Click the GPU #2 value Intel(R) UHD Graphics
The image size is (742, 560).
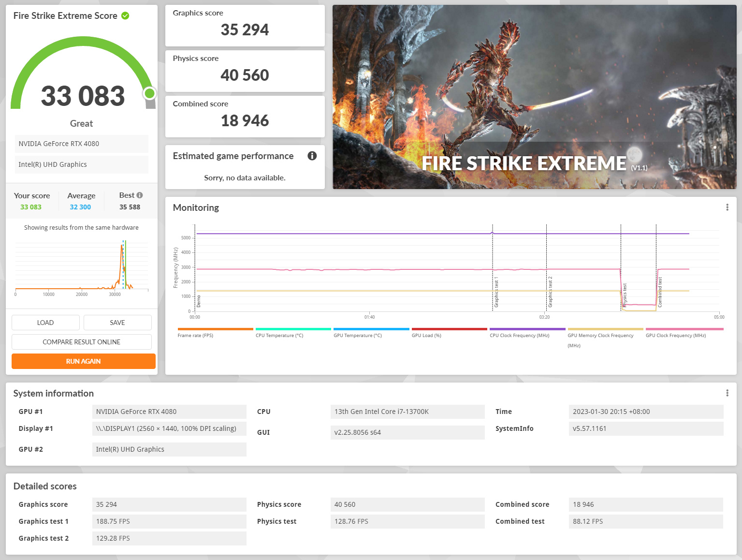point(169,449)
